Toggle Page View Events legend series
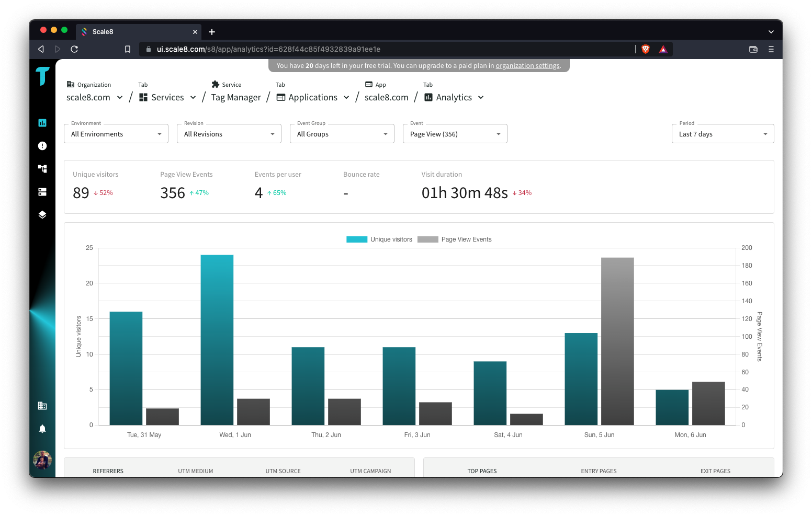Image resolution: width=812 pixels, height=516 pixels. point(455,239)
